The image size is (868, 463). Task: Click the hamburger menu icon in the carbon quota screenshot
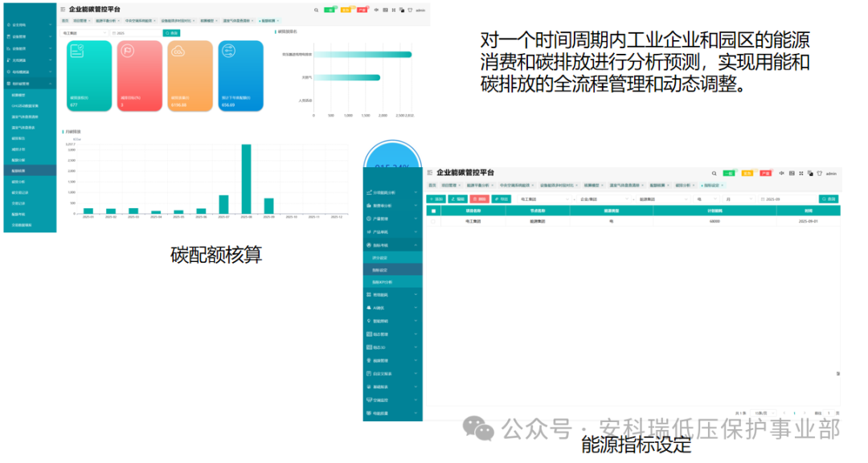pos(63,10)
